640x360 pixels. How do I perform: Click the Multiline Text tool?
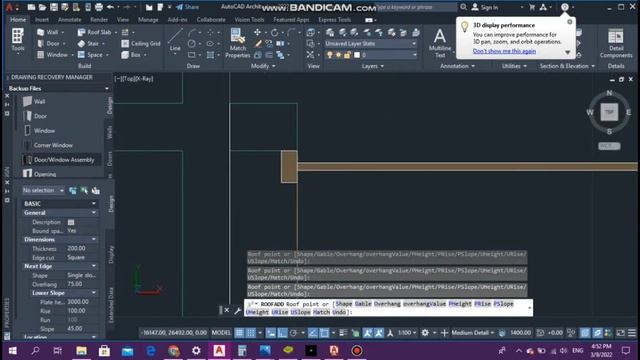pyautogui.click(x=440, y=43)
